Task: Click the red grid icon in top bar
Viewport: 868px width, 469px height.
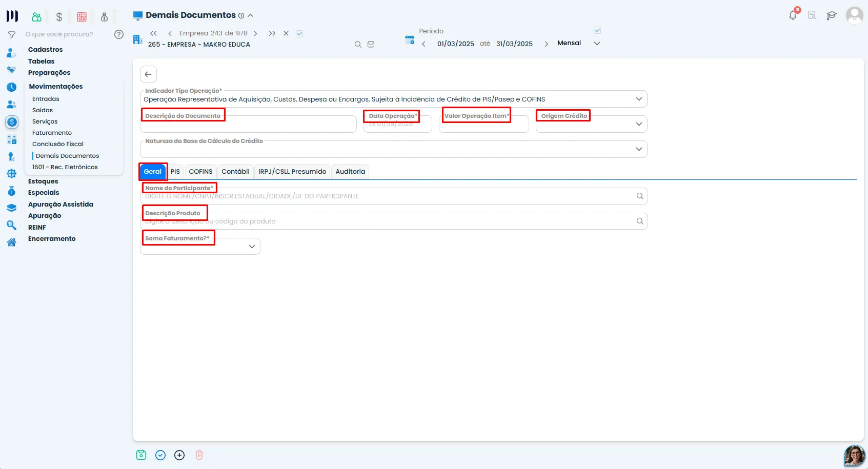Action: click(x=82, y=17)
